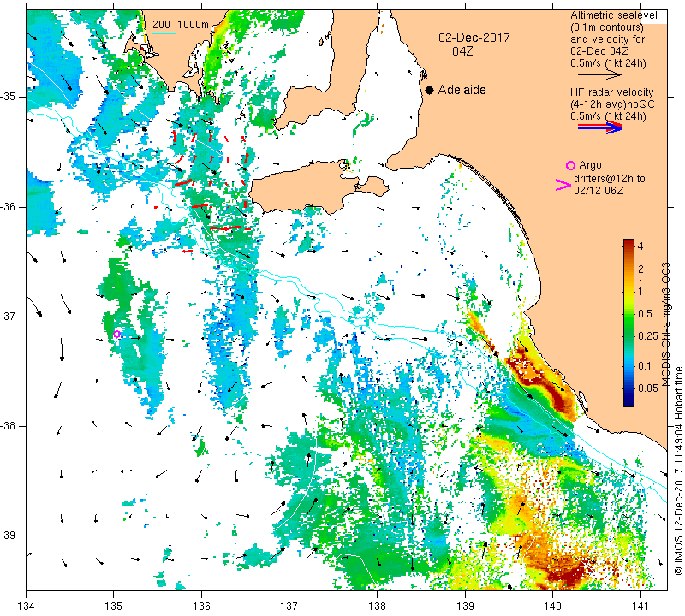Click colorbar tick label '0.05'

648,388
